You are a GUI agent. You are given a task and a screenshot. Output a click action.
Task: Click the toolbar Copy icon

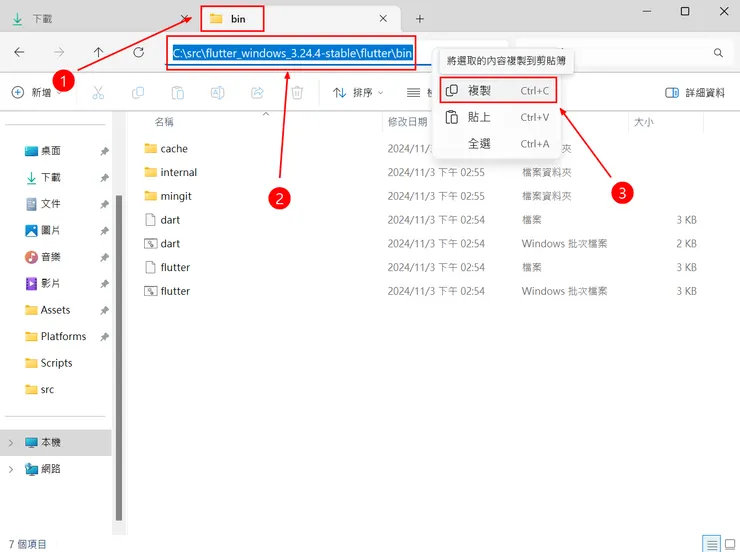point(138,92)
